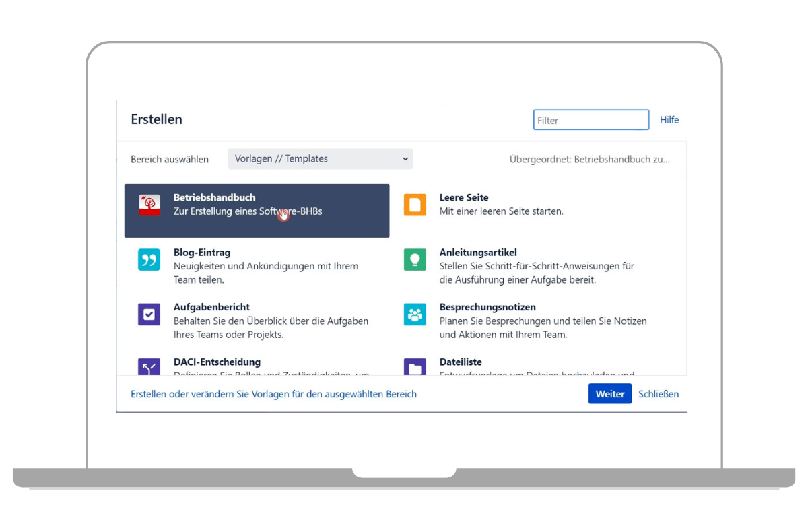Click the DACI-Entscheidung branching icon
This screenshot has width=808, height=532.
149,368
